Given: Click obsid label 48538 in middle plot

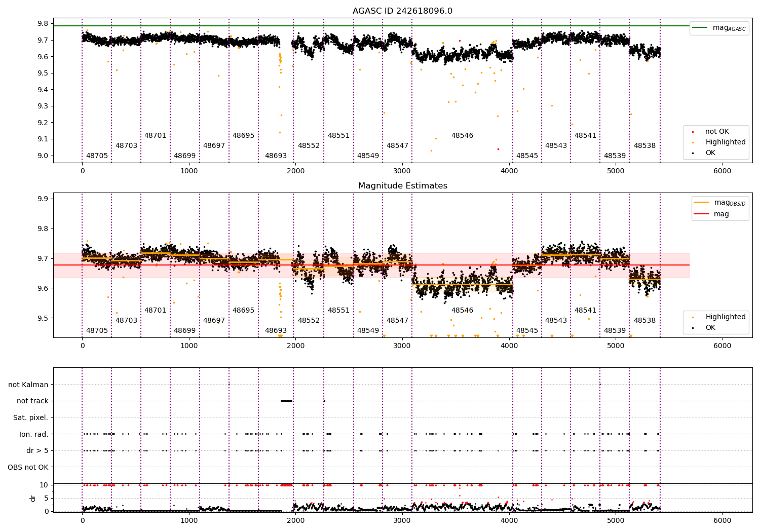Looking at the screenshot, I should [644, 320].
